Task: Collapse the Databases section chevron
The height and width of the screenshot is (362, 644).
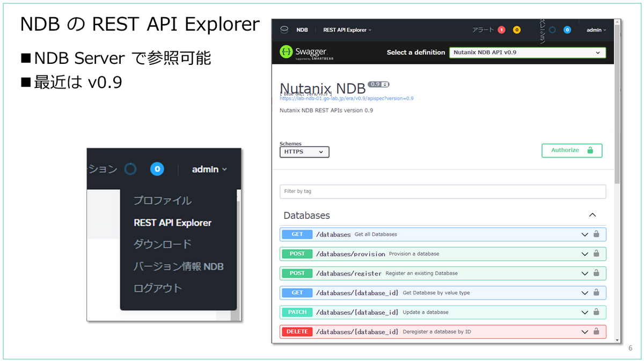Action: tap(592, 215)
